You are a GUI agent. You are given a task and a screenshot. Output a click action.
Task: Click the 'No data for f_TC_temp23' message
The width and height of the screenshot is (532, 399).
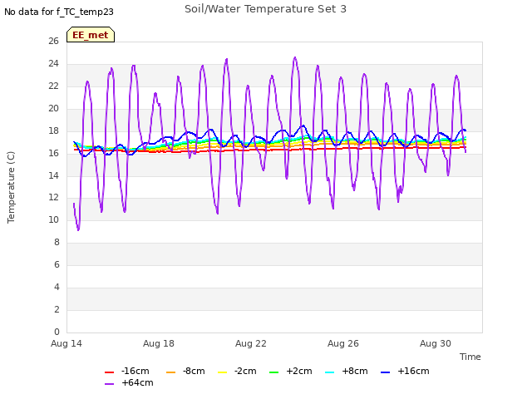click(x=59, y=12)
